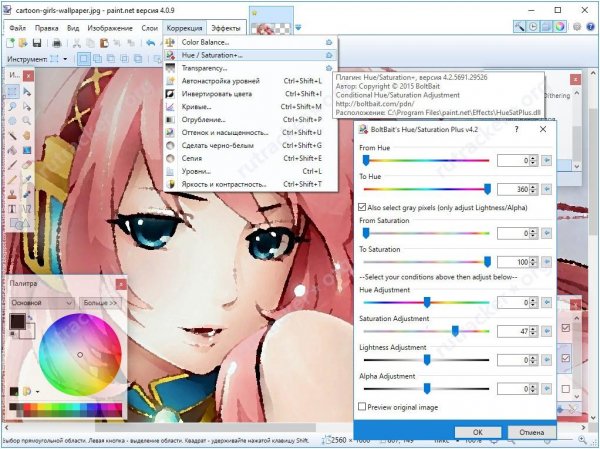Reset Saturation Adjustment with its arrow button
The width and height of the screenshot is (600, 449).
tap(546, 331)
